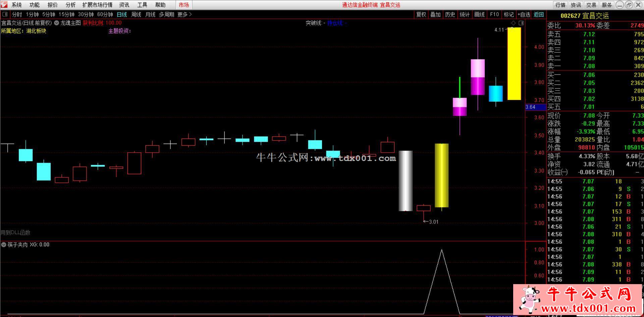Expand the 筷子夹肉 indicator dropdown
The height and width of the screenshot is (317, 644).
4,245
